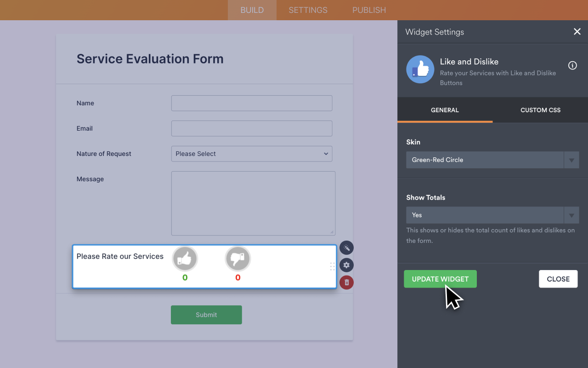This screenshot has width=588, height=368.
Task: Delete widget with red trash icon
Action: [346, 282]
